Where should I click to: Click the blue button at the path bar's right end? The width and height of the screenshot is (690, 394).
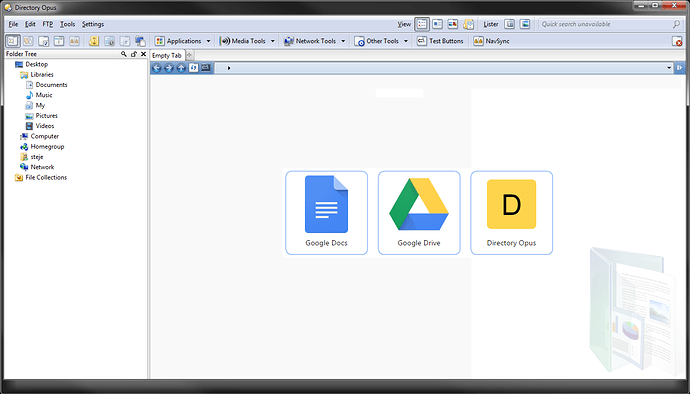tap(679, 68)
